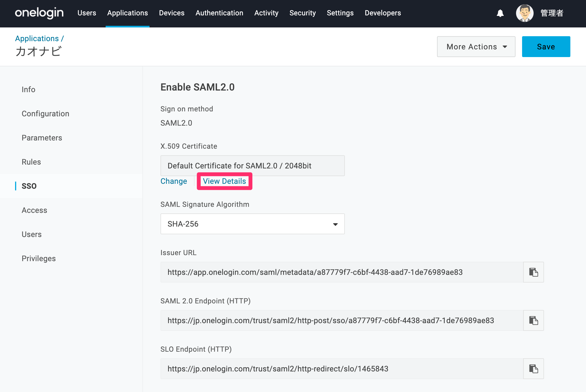Image resolution: width=586 pixels, height=392 pixels.
Task: Open the Applications top menu
Action: click(128, 13)
